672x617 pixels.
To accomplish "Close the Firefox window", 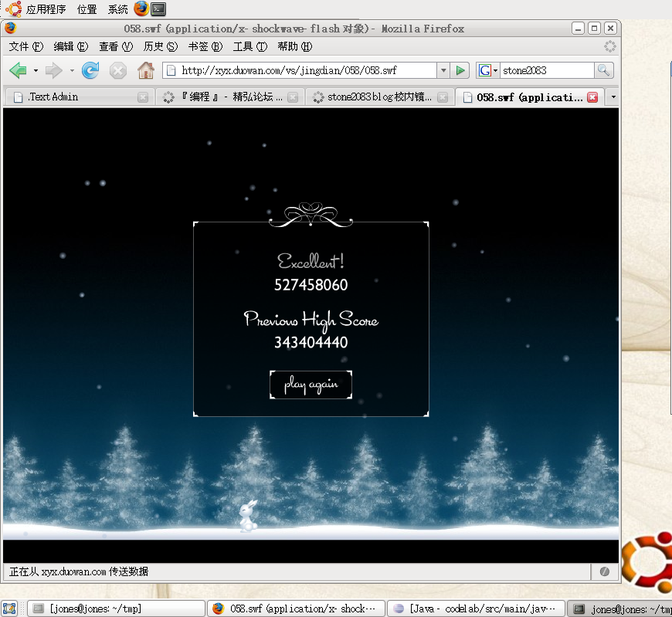I will tap(610, 29).
